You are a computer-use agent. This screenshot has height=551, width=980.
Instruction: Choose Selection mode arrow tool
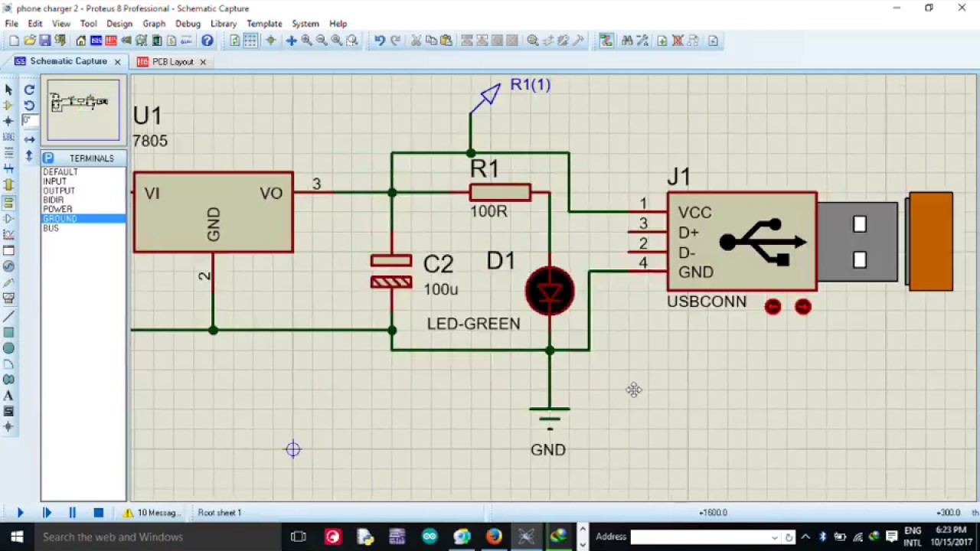pyautogui.click(x=8, y=90)
